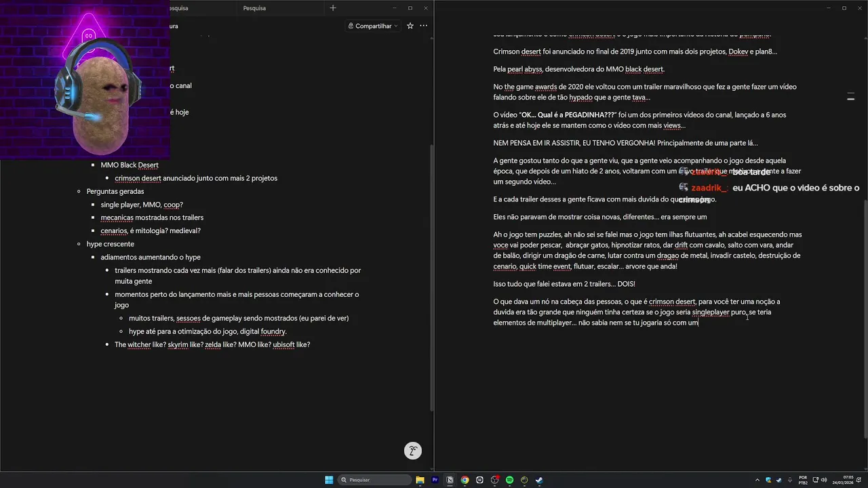This screenshot has height=488, width=868.
Task: Open network settings from tray
Action: [814, 480]
